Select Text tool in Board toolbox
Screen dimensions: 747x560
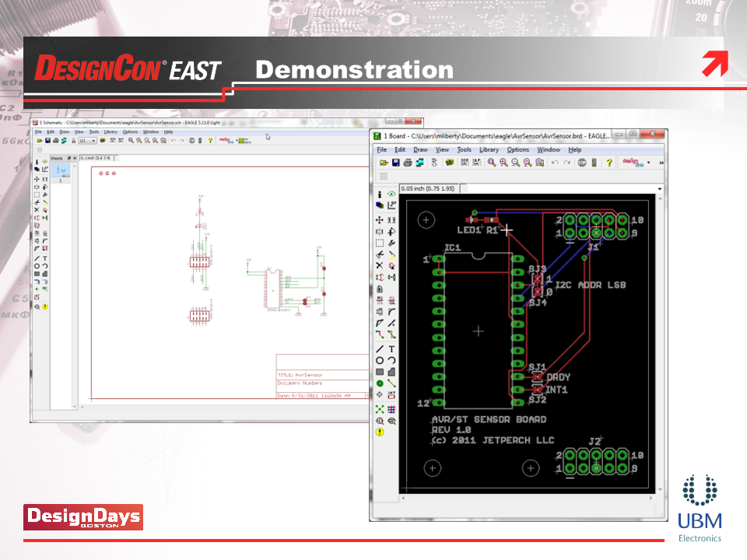tap(391, 349)
